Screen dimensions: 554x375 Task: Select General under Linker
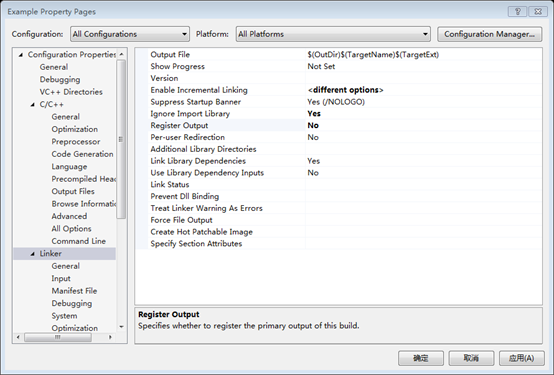65,266
